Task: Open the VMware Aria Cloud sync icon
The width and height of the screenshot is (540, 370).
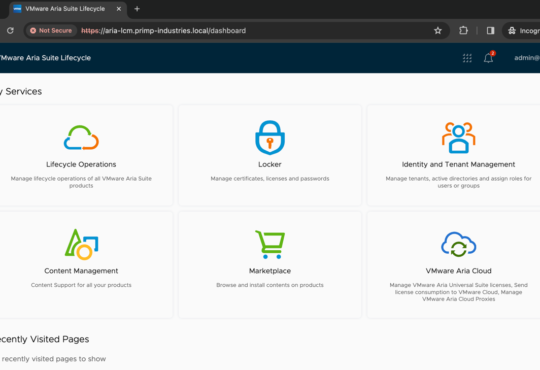Action: (x=458, y=244)
